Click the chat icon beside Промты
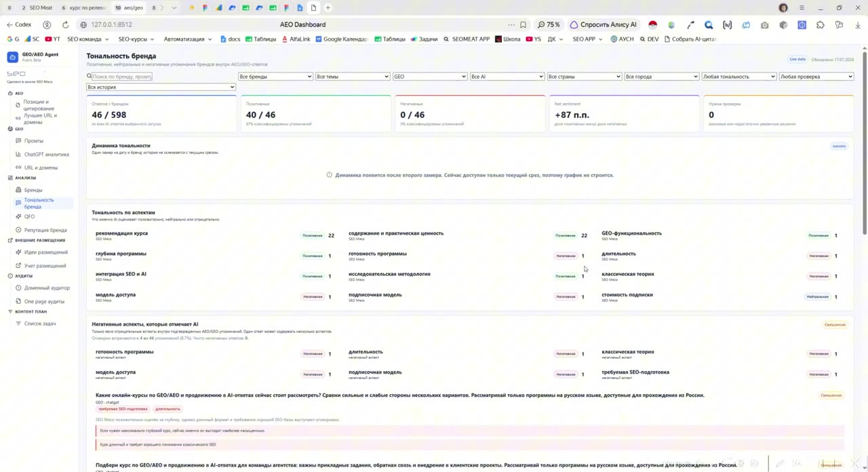 point(18,141)
